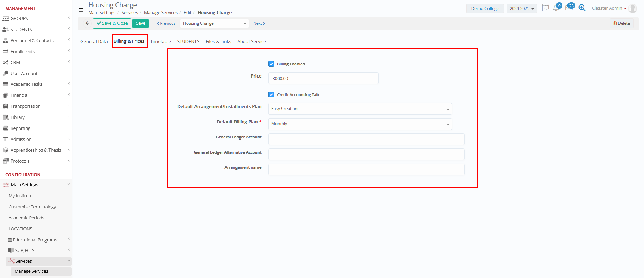Click the Price input field
This screenshot has width=644, height=278.
[x=323, y=79]
